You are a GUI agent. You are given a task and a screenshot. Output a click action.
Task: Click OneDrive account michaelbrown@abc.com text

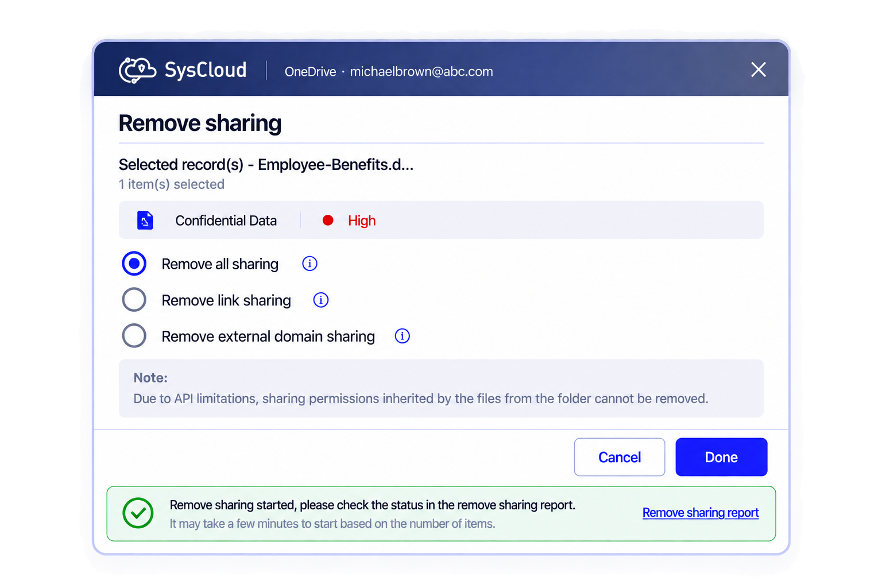[x=389, y=72]
